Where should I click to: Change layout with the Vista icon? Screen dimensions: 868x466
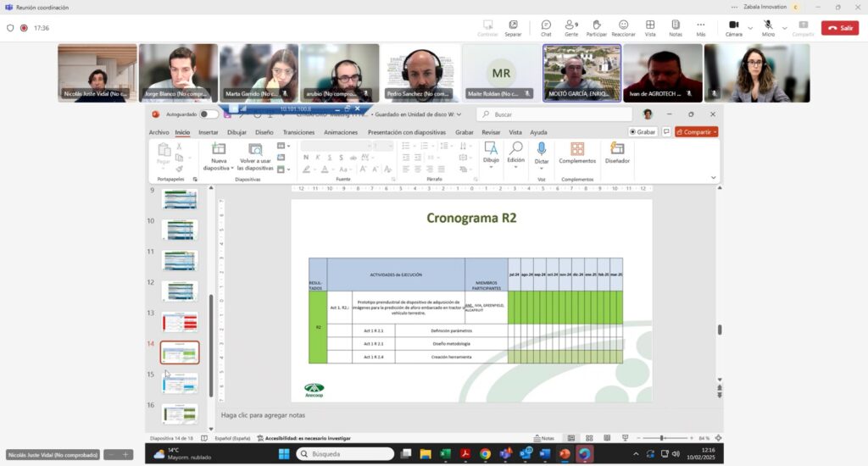[650, 28]
